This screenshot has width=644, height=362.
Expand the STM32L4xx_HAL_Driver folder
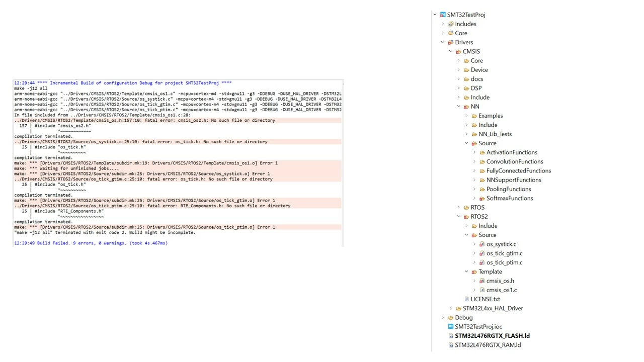tap(451, 308)
